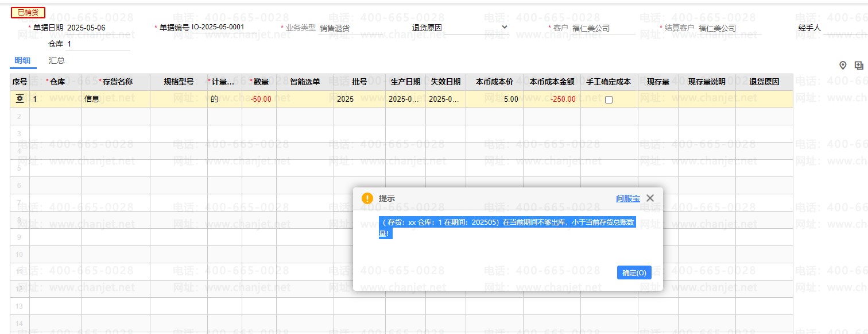This screenshot has width=868, height=334.
Task: Click the 已销货 status badge
Action: point(28,13)
